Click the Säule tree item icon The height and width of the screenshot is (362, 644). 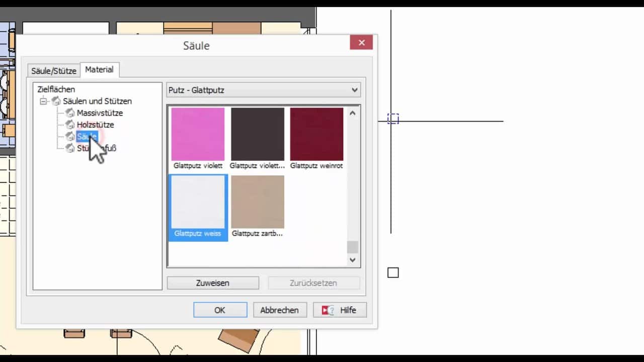tap(70, 136)
